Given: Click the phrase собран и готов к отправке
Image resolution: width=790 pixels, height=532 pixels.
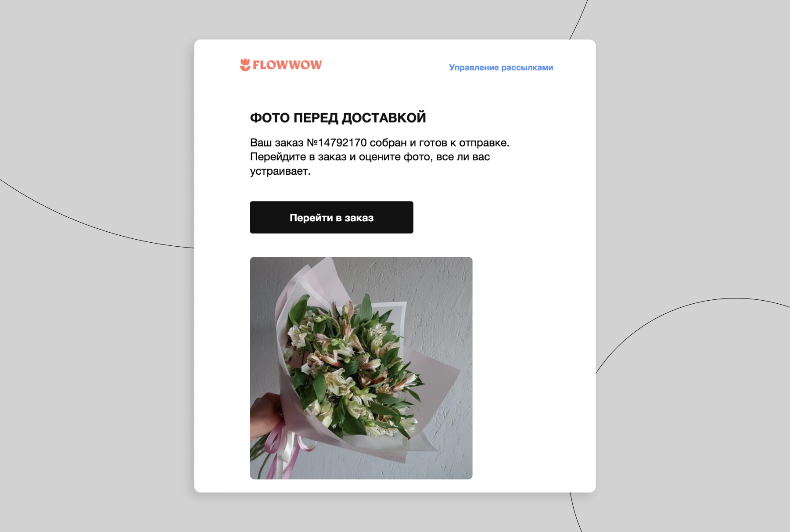Looking at the screenshot, I should pyautogui.click(x=439, y=143).
